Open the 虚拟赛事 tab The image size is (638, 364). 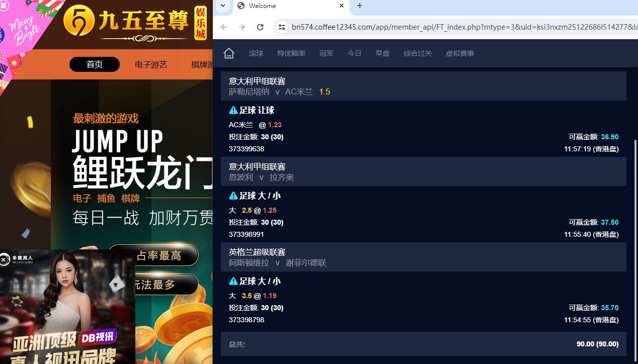click(x=460, y=53)
